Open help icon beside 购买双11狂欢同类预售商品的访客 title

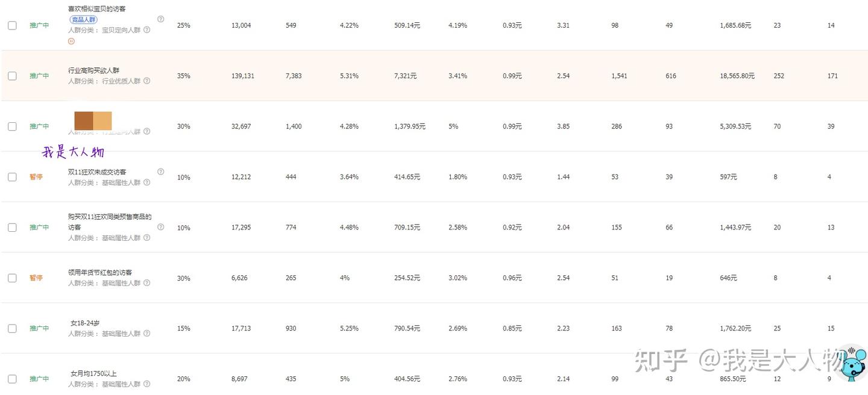(160, 227)
